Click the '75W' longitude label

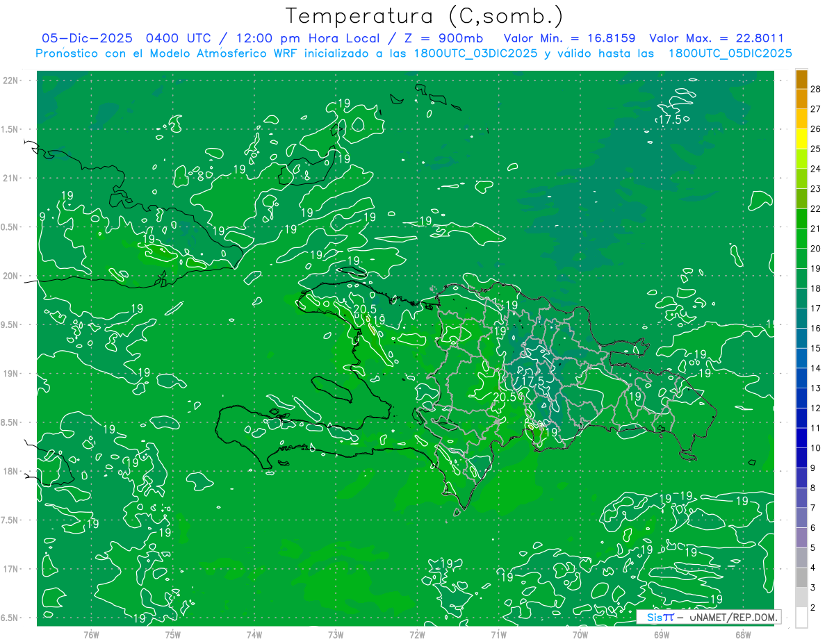tap(173, 634)
